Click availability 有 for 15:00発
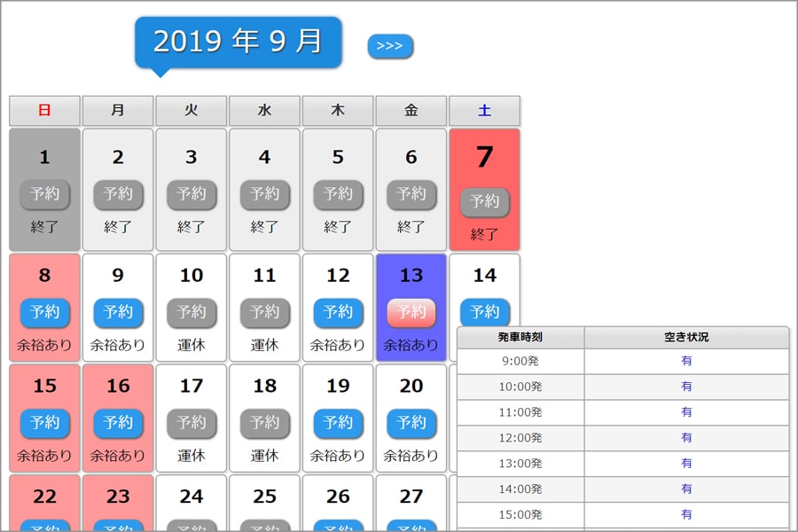 686,514
